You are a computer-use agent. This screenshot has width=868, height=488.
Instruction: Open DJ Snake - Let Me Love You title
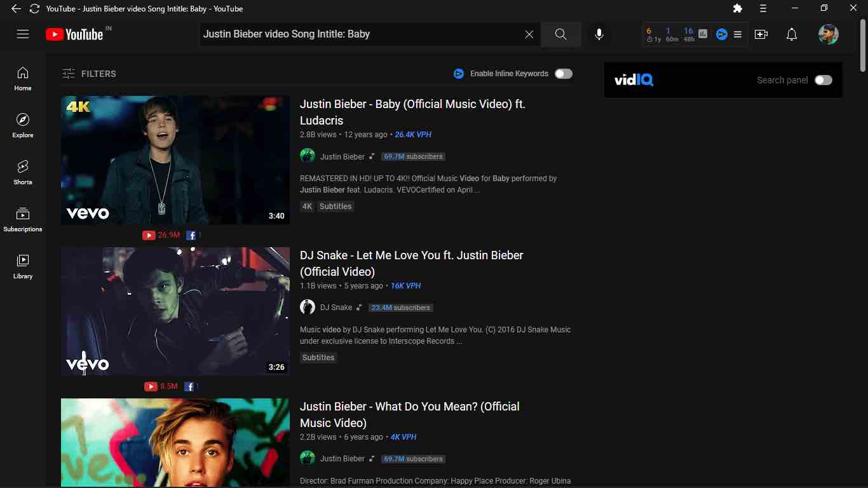tap(412, 264)
